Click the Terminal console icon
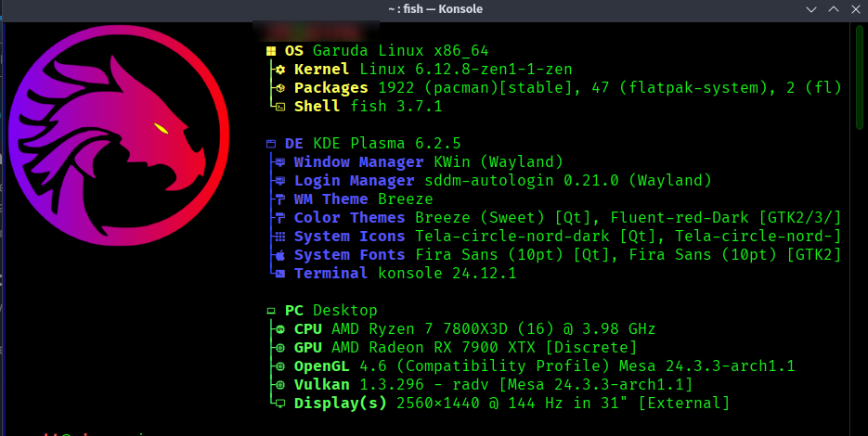The image size is (868, 436). 280,274
